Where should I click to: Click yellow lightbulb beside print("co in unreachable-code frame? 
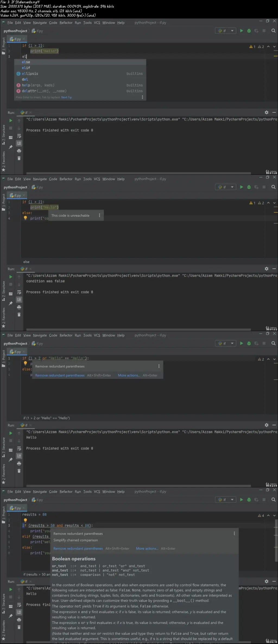[x=26, y=218]
